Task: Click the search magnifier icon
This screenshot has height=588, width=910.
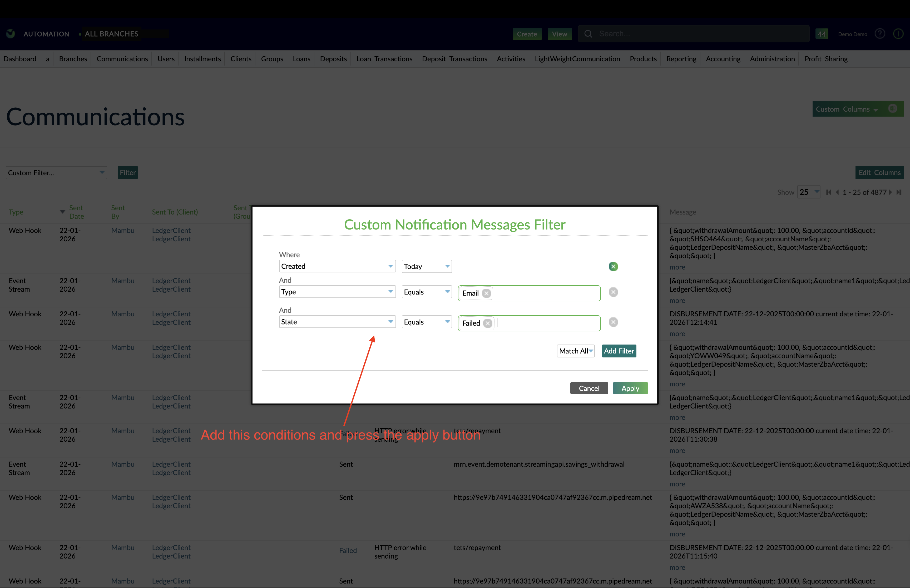Action: pos(588,34)
